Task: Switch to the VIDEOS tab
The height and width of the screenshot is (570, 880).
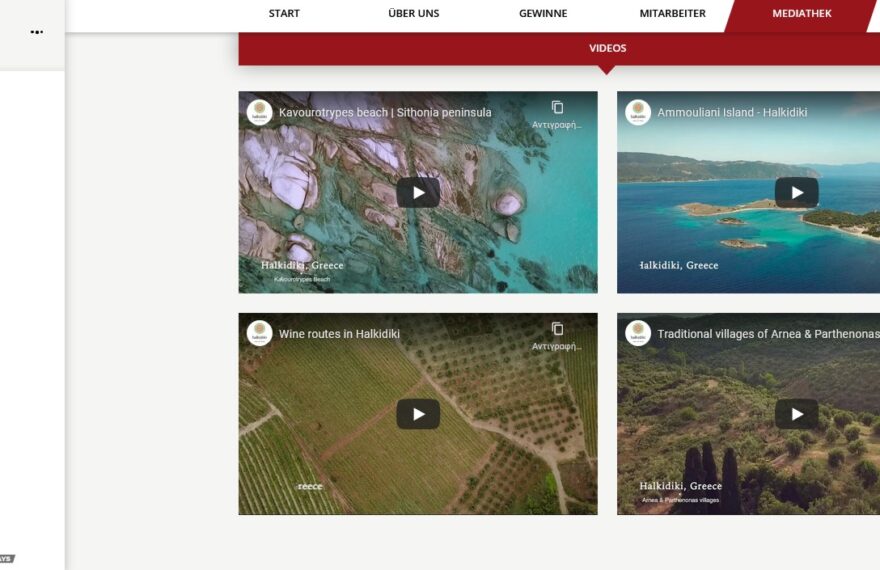Action: click(607, 48)
